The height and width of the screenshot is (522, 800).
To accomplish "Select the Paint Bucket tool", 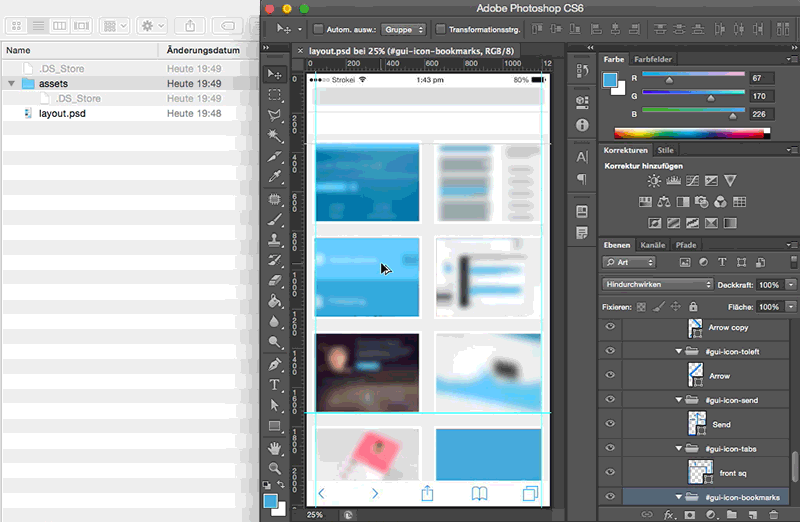I will 274,301.
